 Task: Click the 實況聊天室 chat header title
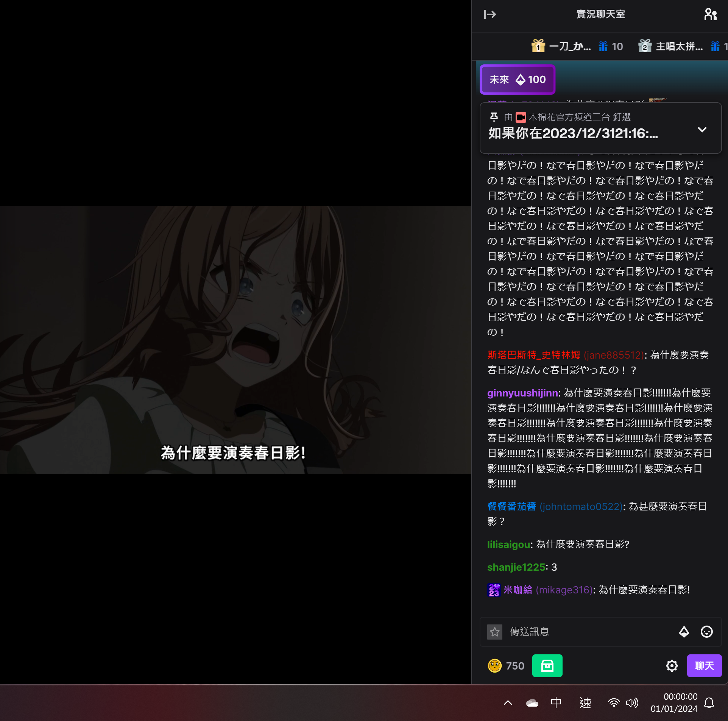tap(600, 14)
